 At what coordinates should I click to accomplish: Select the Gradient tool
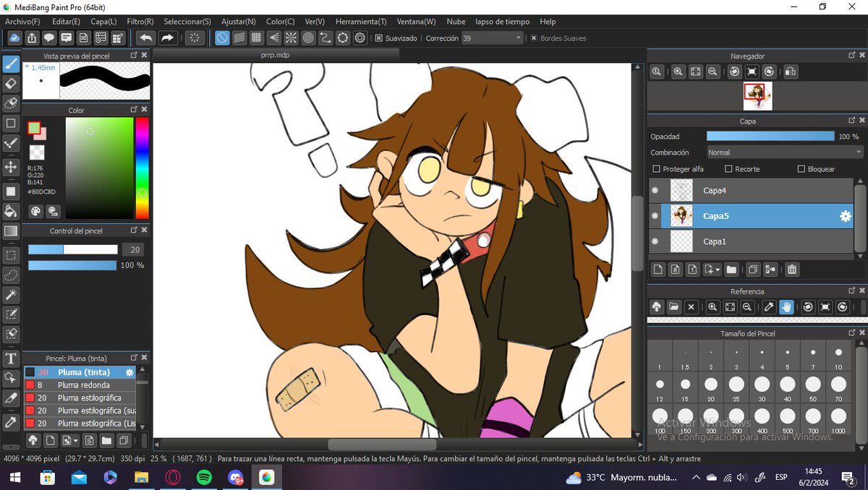pyautogui.click(x=11, y=231)
